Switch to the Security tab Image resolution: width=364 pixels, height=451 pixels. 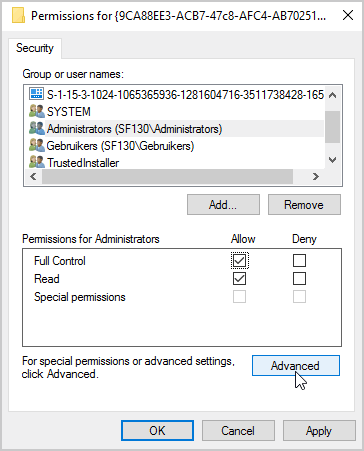click(x=35, y=48)
